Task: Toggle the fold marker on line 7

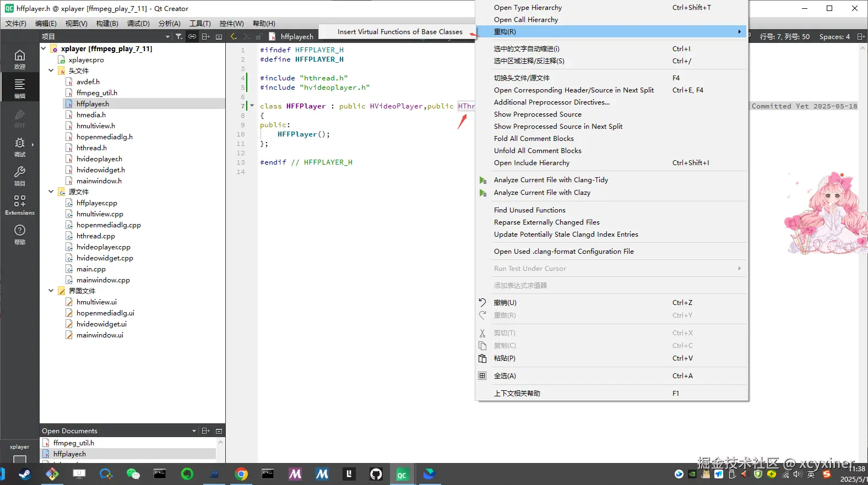Action: 252,106
